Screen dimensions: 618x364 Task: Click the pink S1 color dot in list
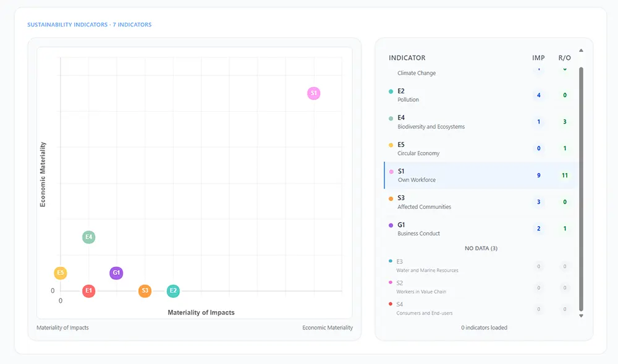coord(391,172)
